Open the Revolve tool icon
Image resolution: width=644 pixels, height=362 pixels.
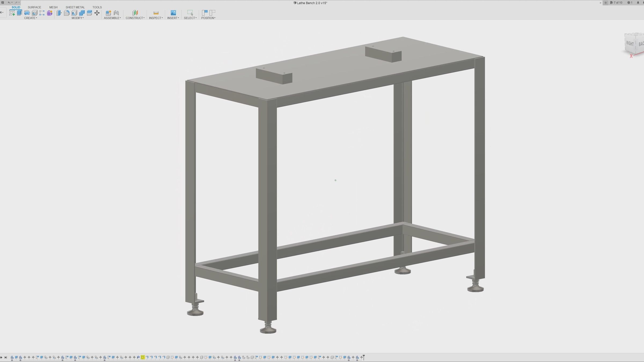pos(27,13)
